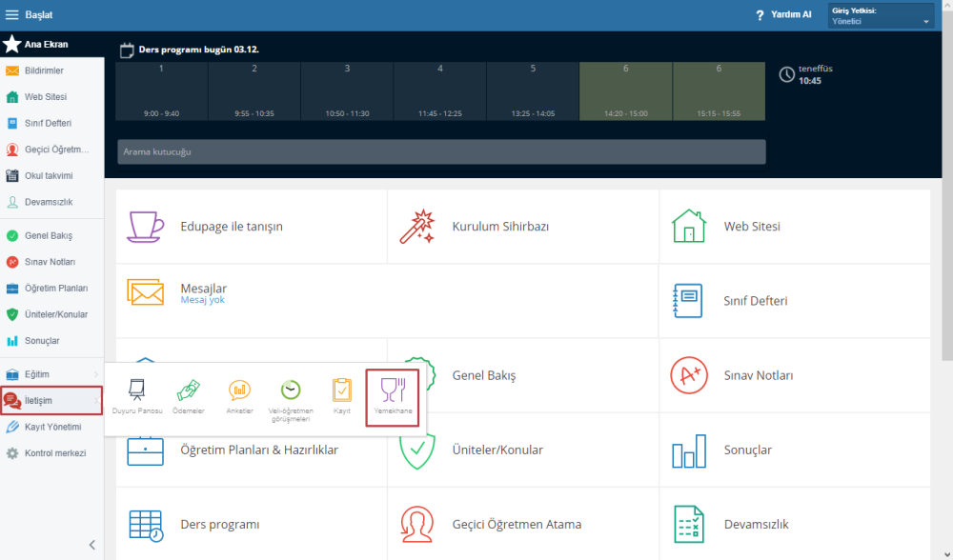
Task: Select lesson period 10:50 - 11:30
Action: tap(347, 91)
